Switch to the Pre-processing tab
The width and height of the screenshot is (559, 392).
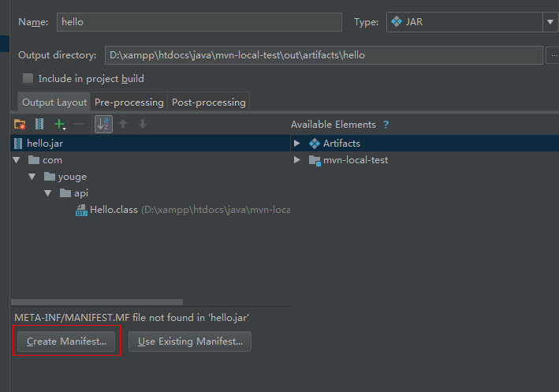[129, 103]
